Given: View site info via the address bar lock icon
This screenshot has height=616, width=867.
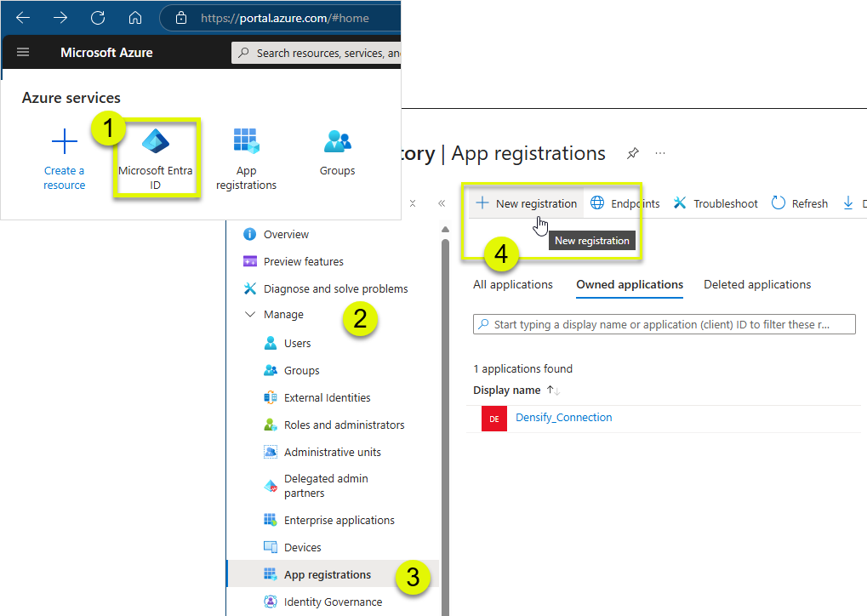Looking at the screenshot, I should (x=181, y=18).
